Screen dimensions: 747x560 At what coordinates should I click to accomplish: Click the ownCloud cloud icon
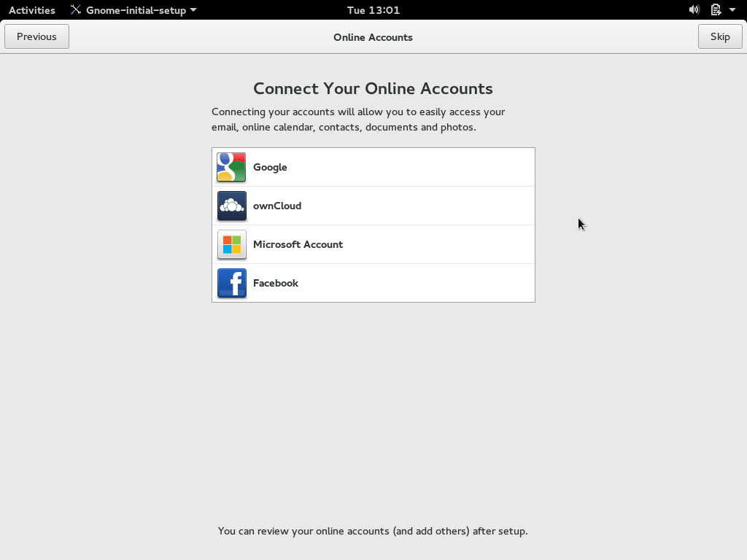231,206
